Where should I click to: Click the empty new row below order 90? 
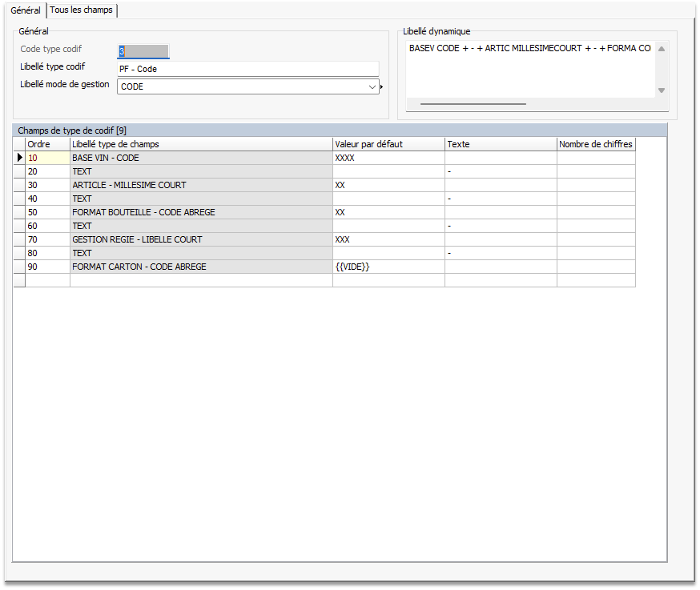[201, 280]
